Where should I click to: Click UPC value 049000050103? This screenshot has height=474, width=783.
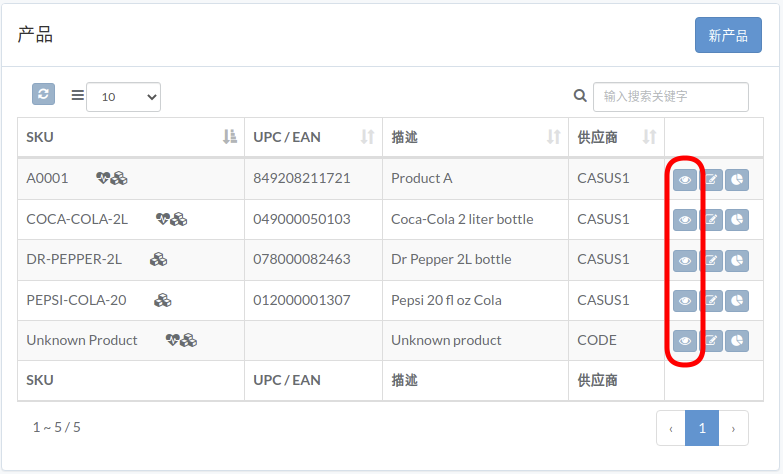pos(302,219)
